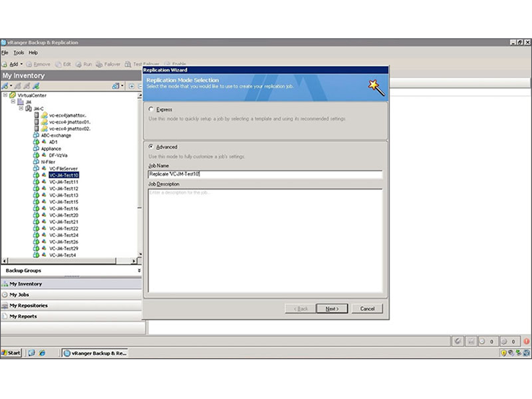Select host vc-esx4-jmattox02 in the tree

point(69,129)
